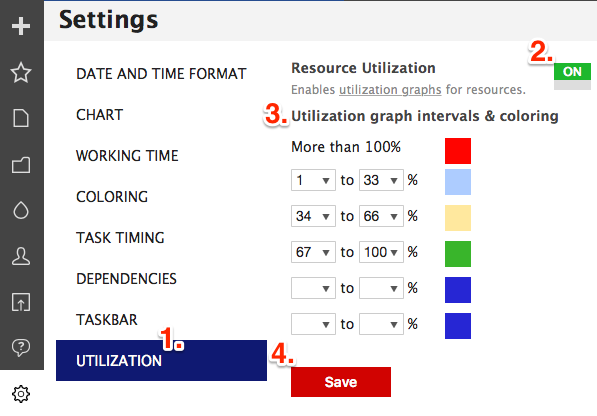Open the dropdown showing value 100
Screen dimensions: 597x416
click(381, 252)
